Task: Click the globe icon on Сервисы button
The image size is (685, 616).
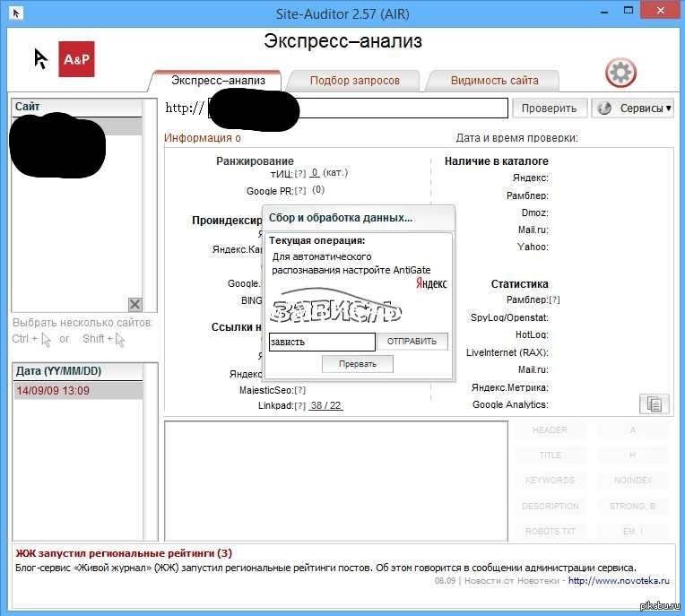Action: (604, 108)
